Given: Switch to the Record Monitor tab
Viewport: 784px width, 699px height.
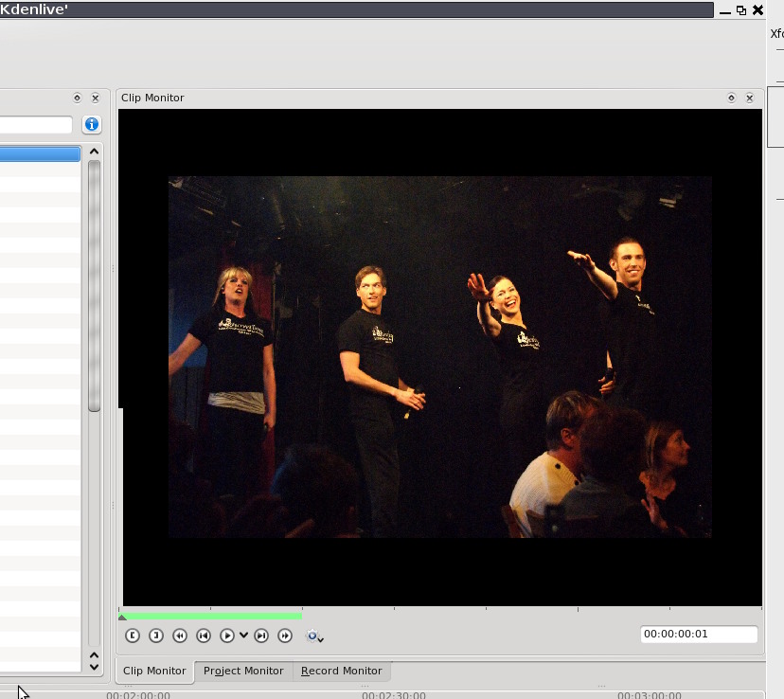Looking at the screenshot, I should coord(342,671).
